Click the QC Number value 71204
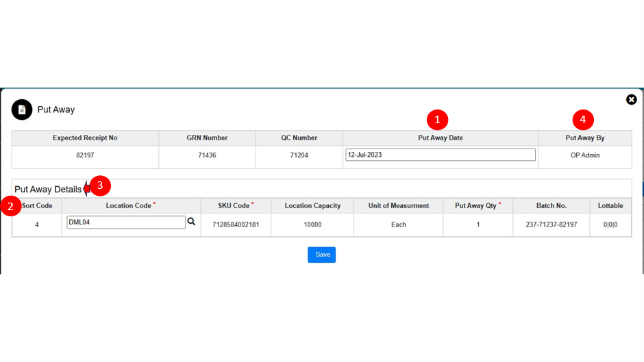The height and width of the screenshot is (362, 644). click(299, 155)
